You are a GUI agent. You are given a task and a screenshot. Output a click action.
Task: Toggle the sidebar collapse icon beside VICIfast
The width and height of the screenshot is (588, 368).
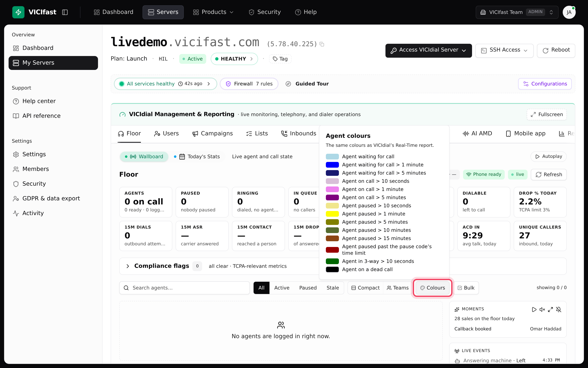tap(65, 12)
